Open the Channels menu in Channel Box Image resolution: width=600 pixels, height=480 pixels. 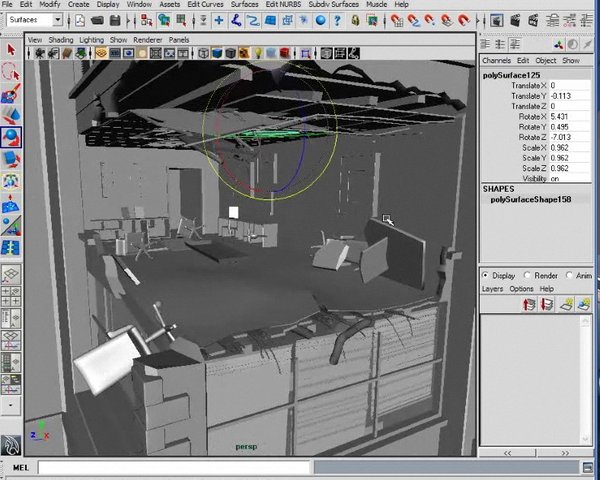496,61
